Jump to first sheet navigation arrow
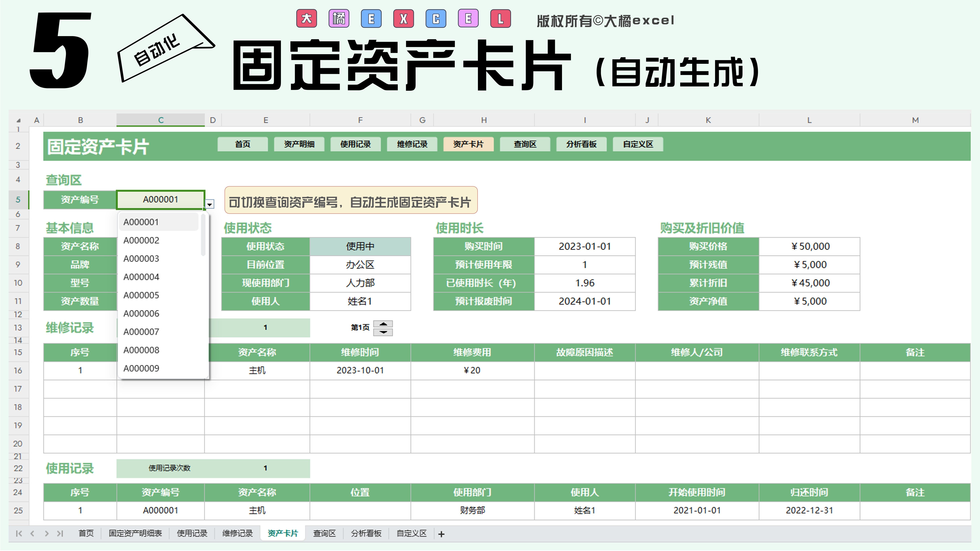The width and height of the screenshot is (980, 551). (19, 533)
